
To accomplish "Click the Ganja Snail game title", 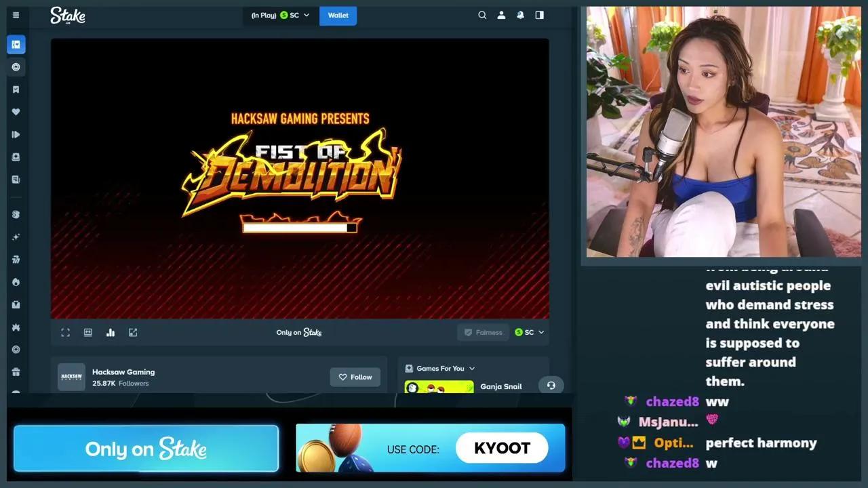I will pos(501,386).
